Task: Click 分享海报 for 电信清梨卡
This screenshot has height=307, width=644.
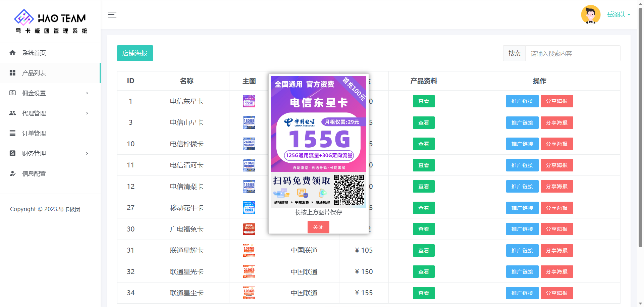Action: pos(557,186)
